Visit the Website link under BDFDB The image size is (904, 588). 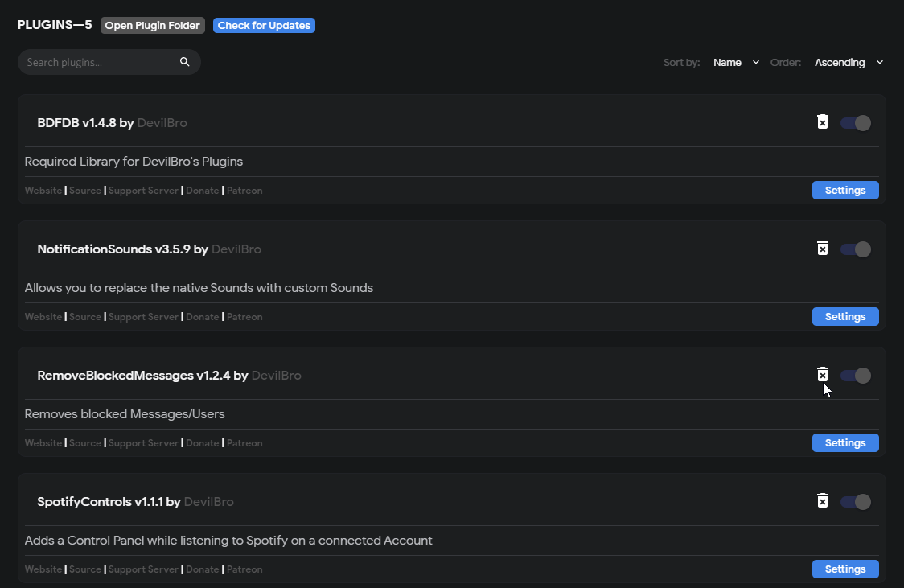pyautogui.click(x=43, y=190)
